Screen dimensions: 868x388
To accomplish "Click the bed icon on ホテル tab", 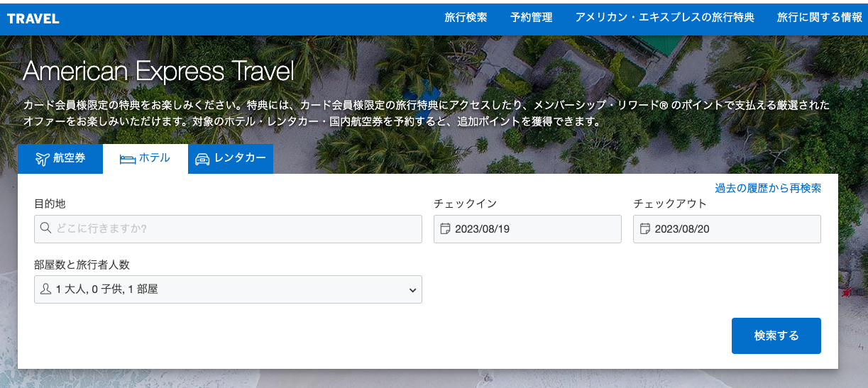I will tap(128, 159).
